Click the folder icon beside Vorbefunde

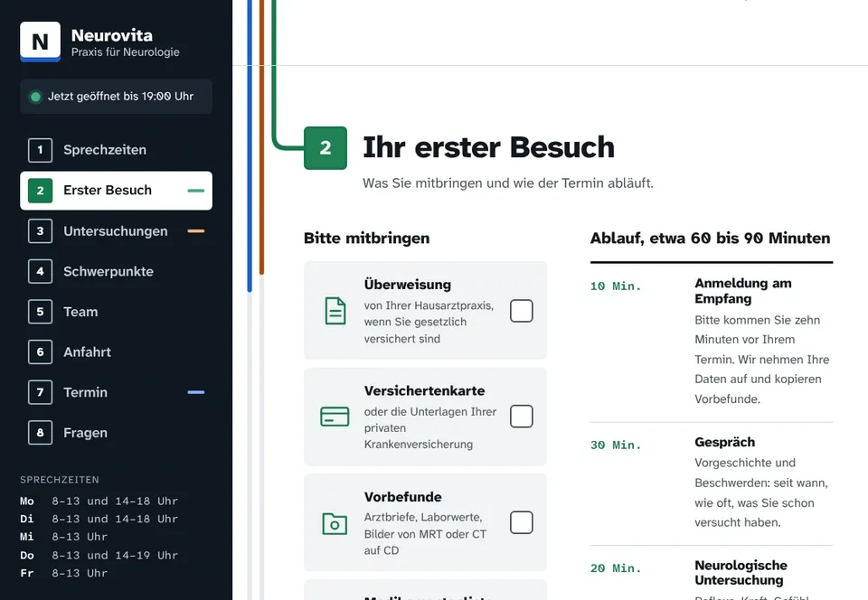click(x=335, y=523)
